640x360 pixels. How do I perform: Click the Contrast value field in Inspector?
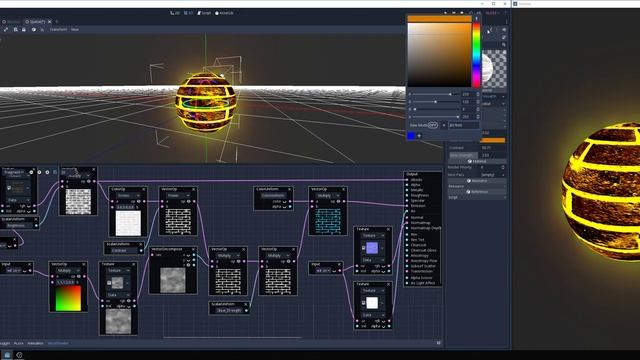(x=493, y=148)
